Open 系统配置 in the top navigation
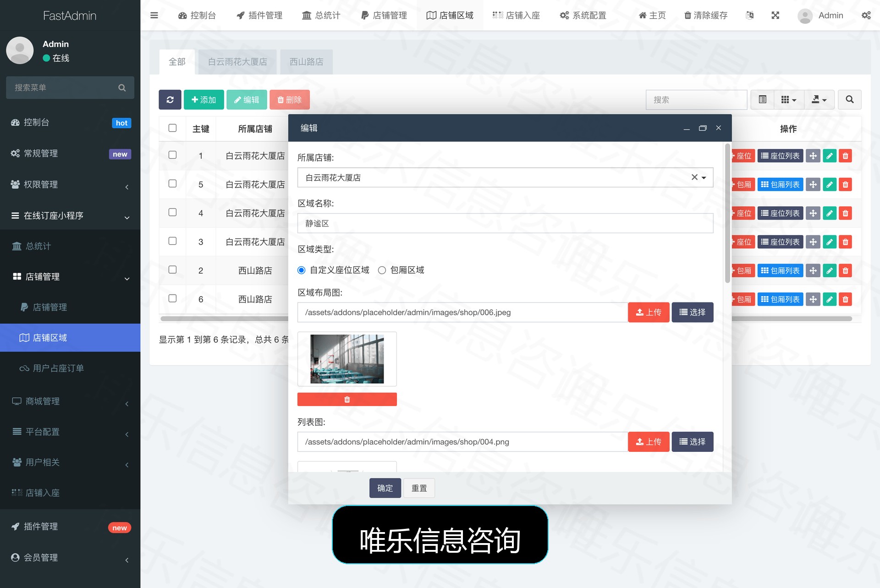 pos(583,15)
